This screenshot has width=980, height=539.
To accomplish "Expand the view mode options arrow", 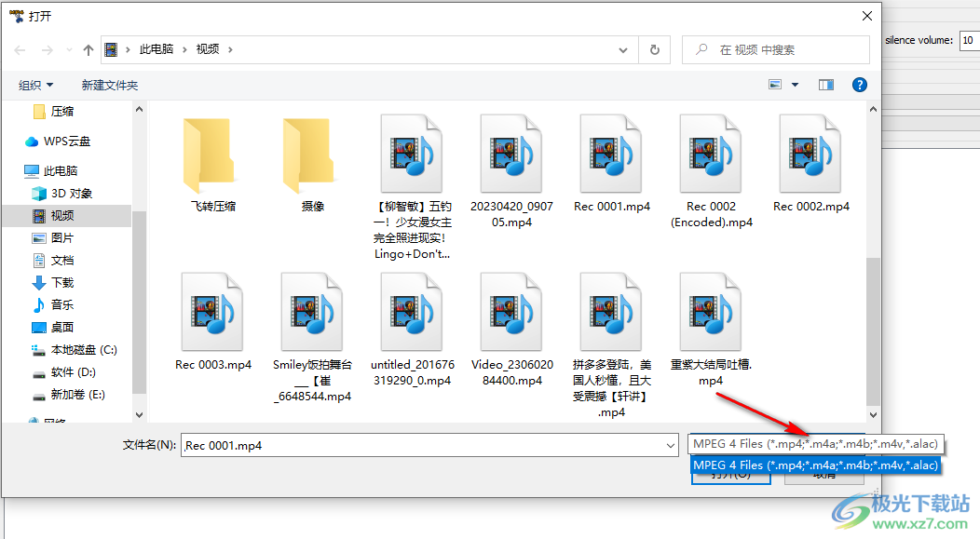I will tap(795, 85).
